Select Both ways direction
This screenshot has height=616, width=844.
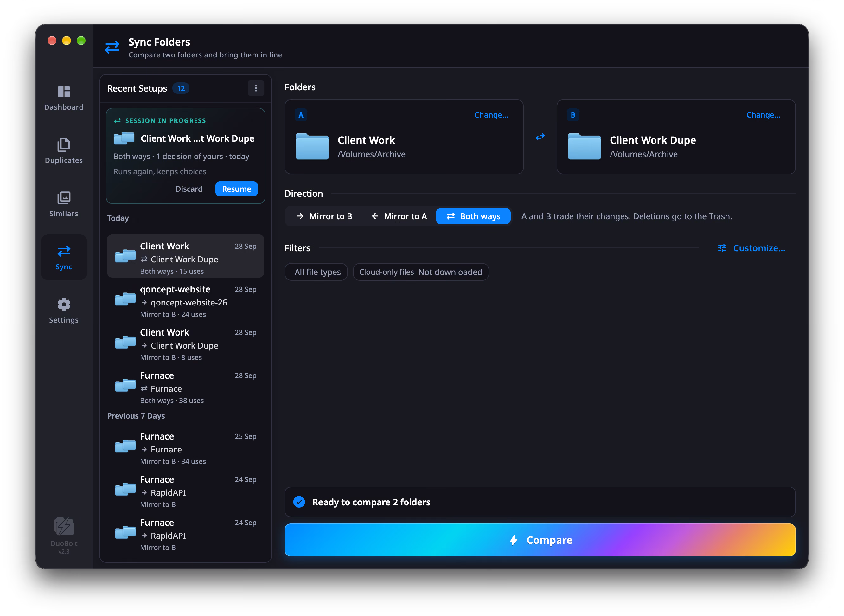[x=473, y=216]
